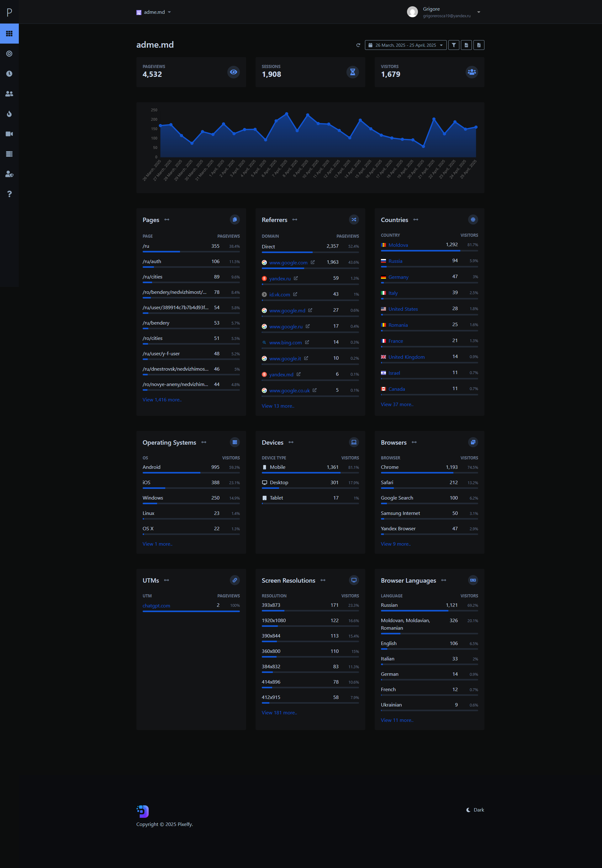
Task: Export report as PDF file
Action: click(479, 45)
